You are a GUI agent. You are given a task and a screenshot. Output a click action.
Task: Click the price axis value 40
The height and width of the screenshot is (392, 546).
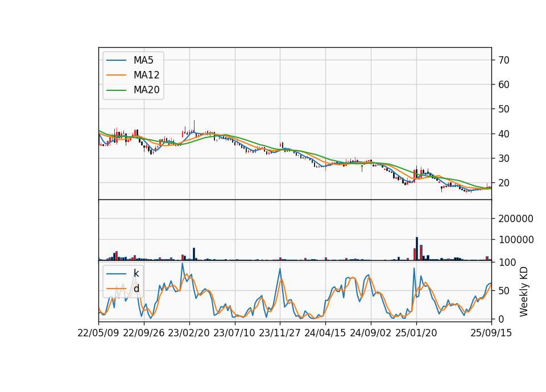(504, 134)
